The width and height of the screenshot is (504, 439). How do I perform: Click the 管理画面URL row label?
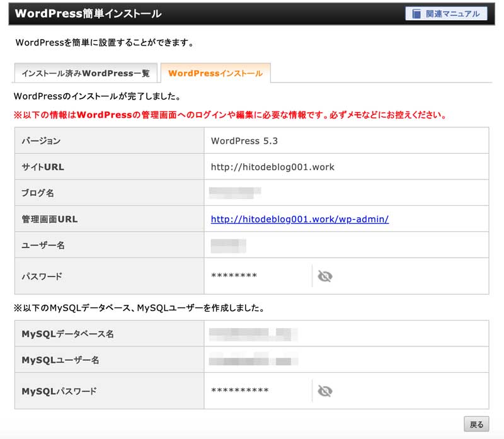50,219
